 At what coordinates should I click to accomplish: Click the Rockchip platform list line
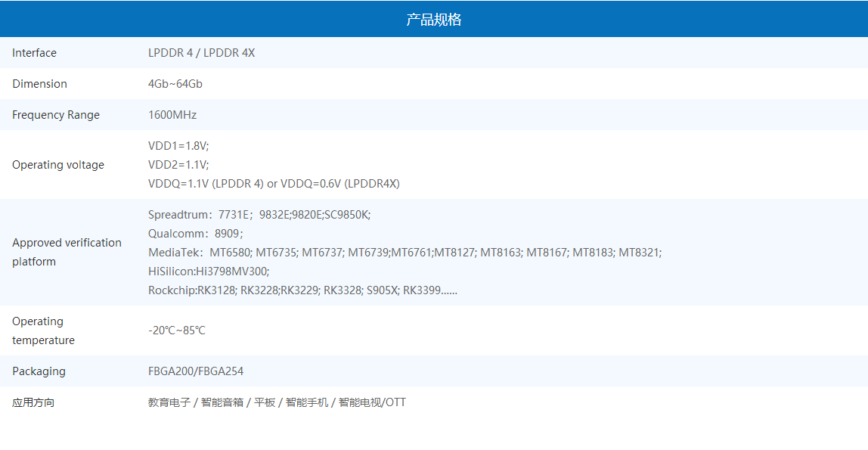click(x=302, y=290)
